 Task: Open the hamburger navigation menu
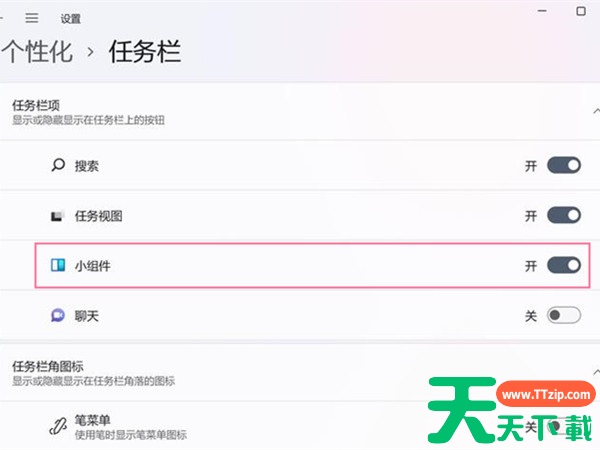pyautogui.click(x=32, y=18)
